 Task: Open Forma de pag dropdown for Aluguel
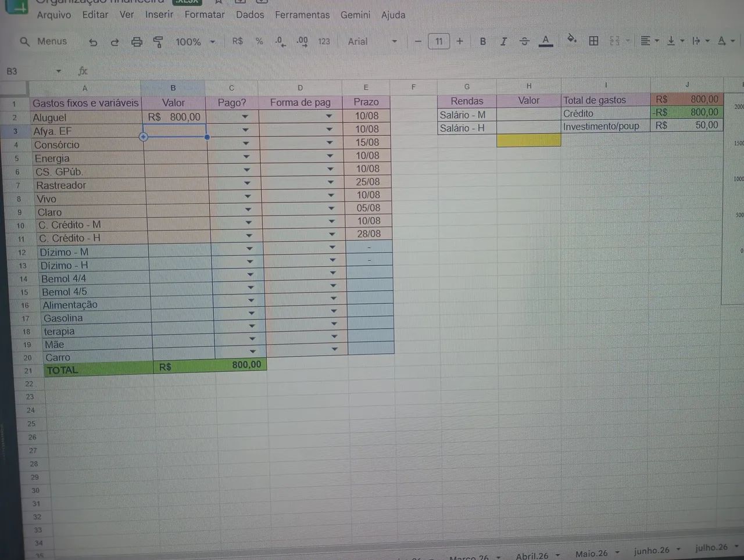click(x=329, y=116)
